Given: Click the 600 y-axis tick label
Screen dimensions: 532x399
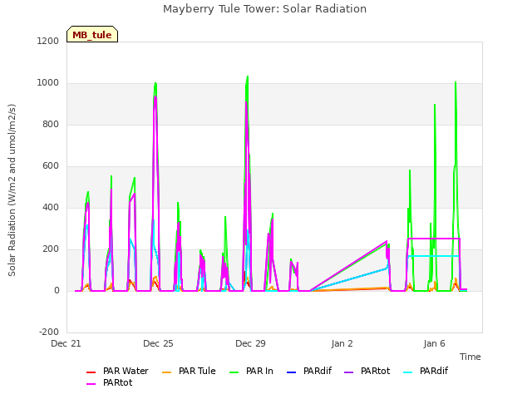Looking at the screenshot, I should click(x=51, y=166).
